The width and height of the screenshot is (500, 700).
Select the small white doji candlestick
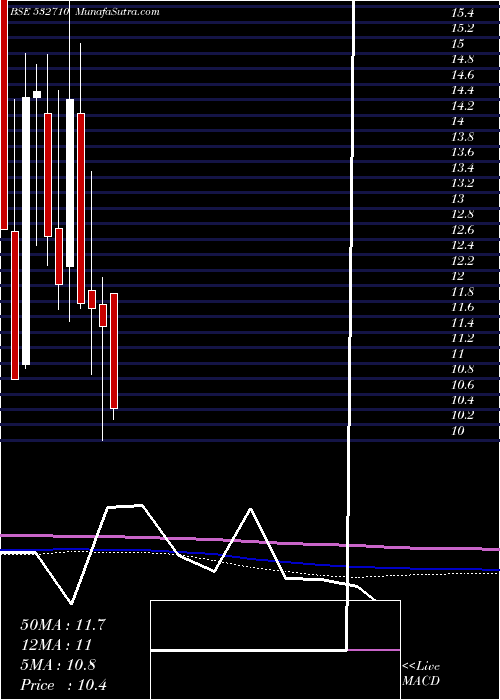(x=37, y=94)
